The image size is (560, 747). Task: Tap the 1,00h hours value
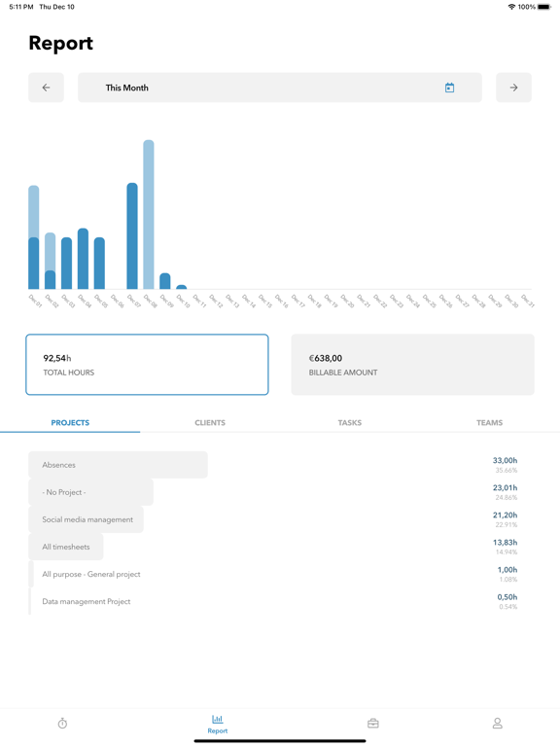click(x=507, y=570)
